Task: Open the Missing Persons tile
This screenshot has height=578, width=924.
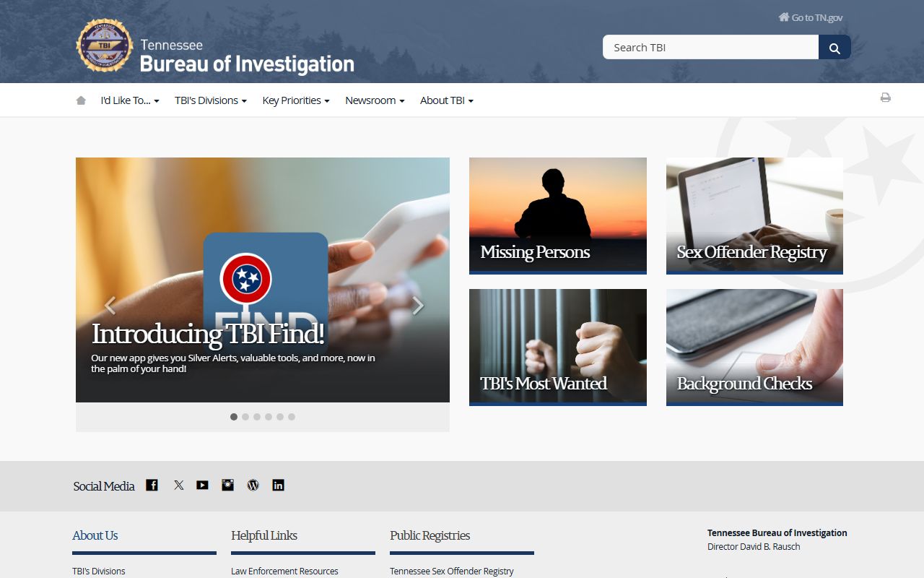Action: (x=558, y=216)
